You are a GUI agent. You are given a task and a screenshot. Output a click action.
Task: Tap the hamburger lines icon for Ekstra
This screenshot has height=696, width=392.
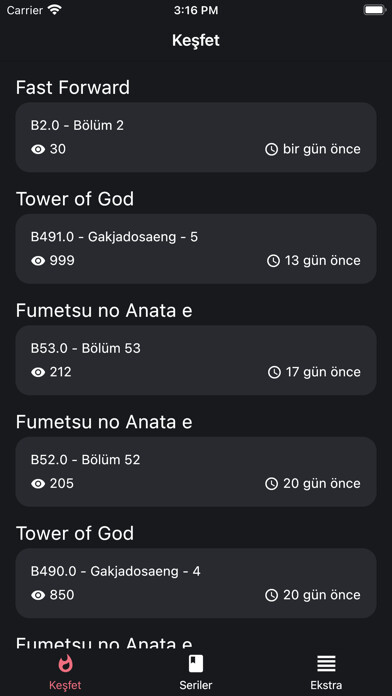pyautogui.click(x=326, y=664)
